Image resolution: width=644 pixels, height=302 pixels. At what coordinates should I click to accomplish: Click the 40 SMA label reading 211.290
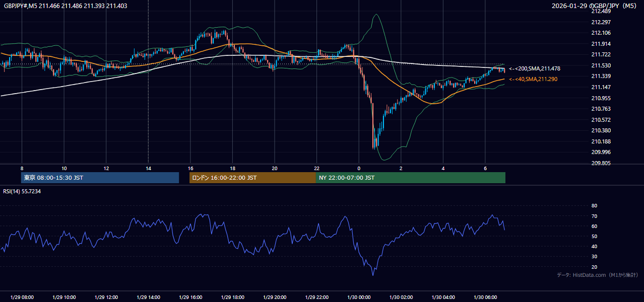533,79
